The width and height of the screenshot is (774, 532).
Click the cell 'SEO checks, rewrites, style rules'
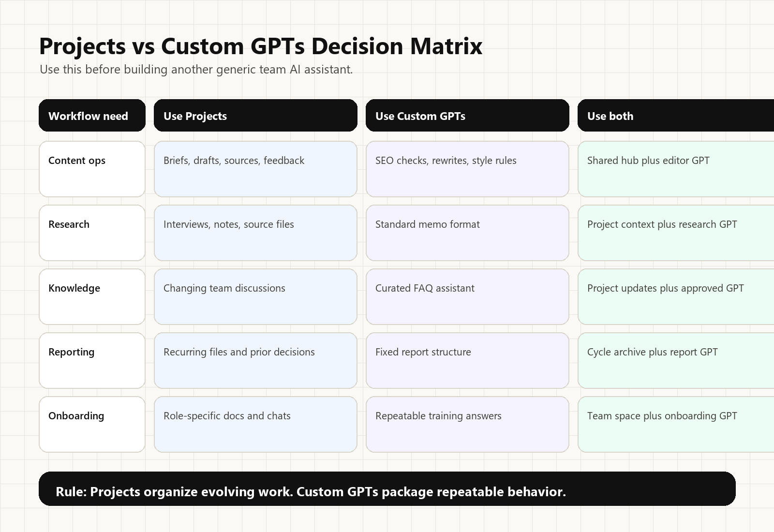point(467,169)
